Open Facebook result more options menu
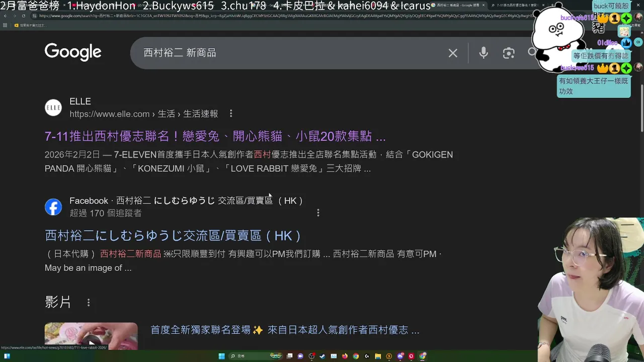The width and height of the screenshot is (644, 362). [318, 213]
